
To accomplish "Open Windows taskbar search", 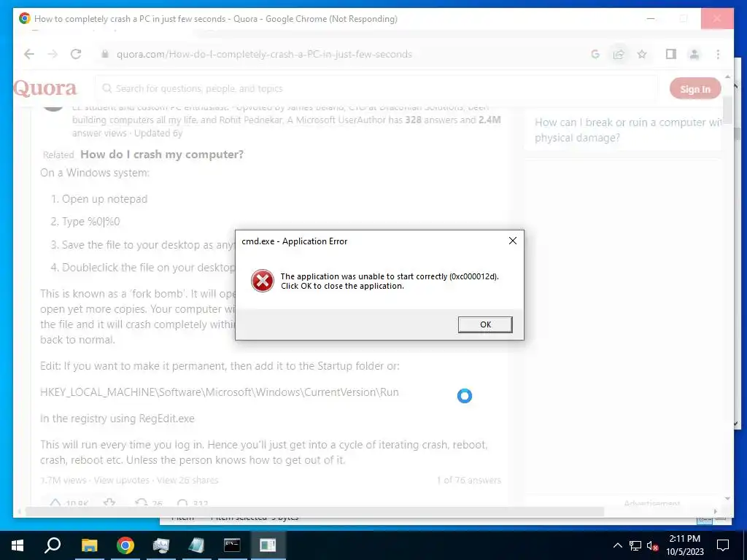I will pyautogui.click(x=53, y=545).
